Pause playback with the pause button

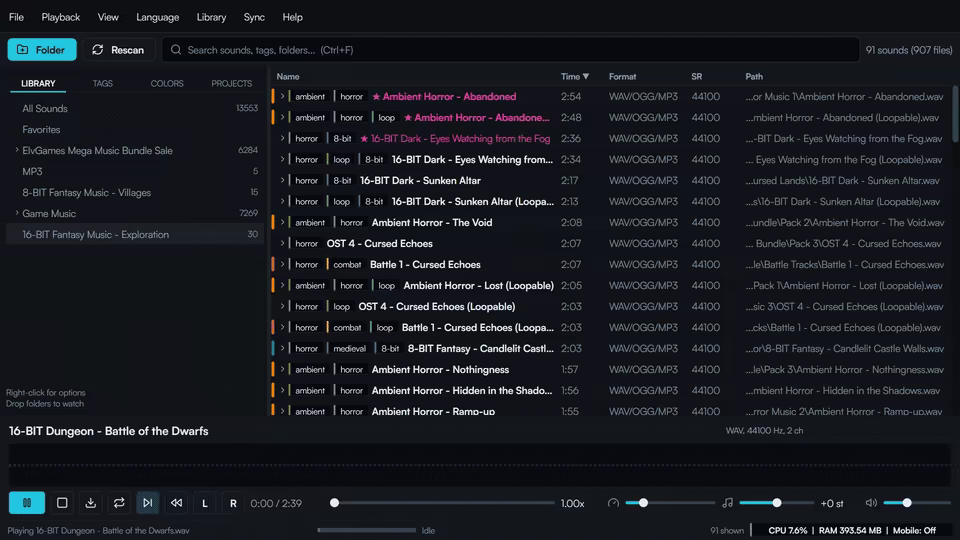[26, 503]
